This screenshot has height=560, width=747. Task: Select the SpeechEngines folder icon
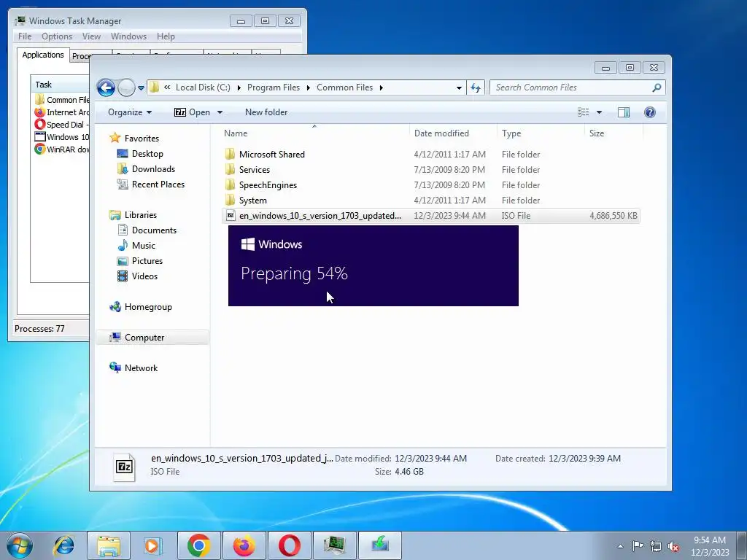(230, 184)
